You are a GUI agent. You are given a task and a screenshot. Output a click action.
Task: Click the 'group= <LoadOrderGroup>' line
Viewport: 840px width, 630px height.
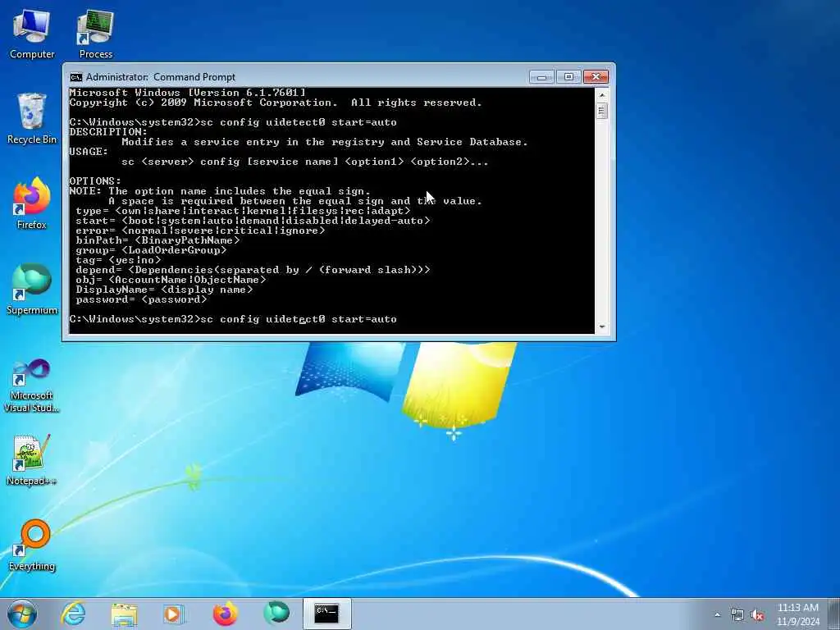click(151, 250)
